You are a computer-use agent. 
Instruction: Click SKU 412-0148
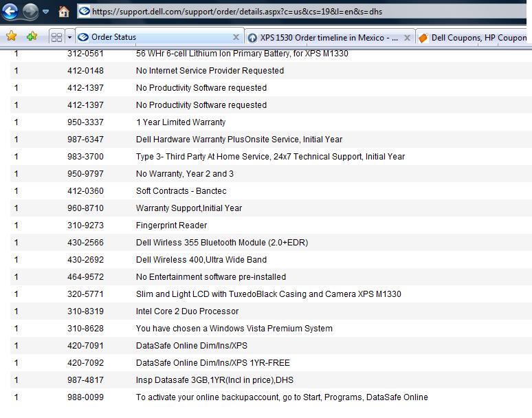85,71
